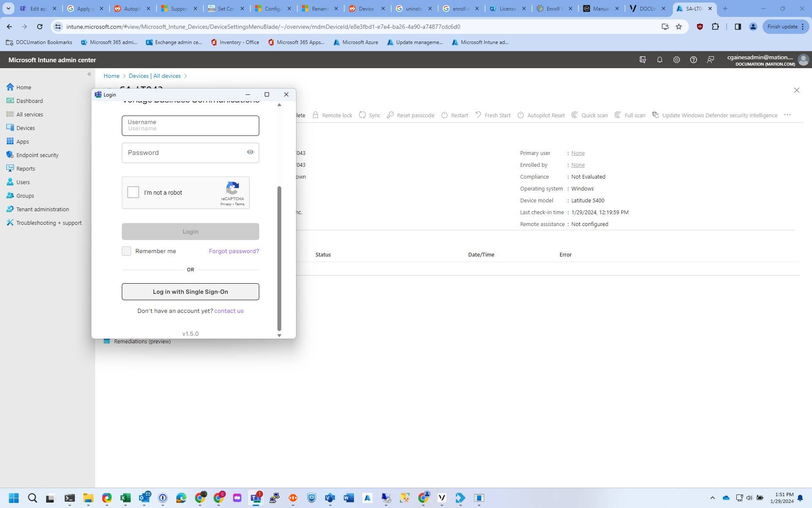Expand the more actions ellipsis menu
The width and height of the screenshot is (812, 508).
tap(787, 115)
